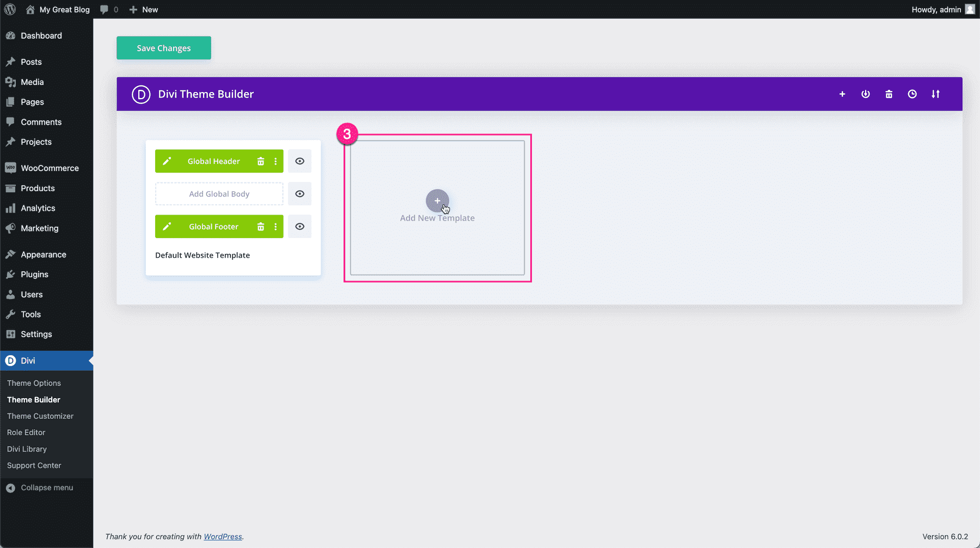Discard all changes via the trash toolbar icon
980x548 pixels.
[x=889, y=94]
